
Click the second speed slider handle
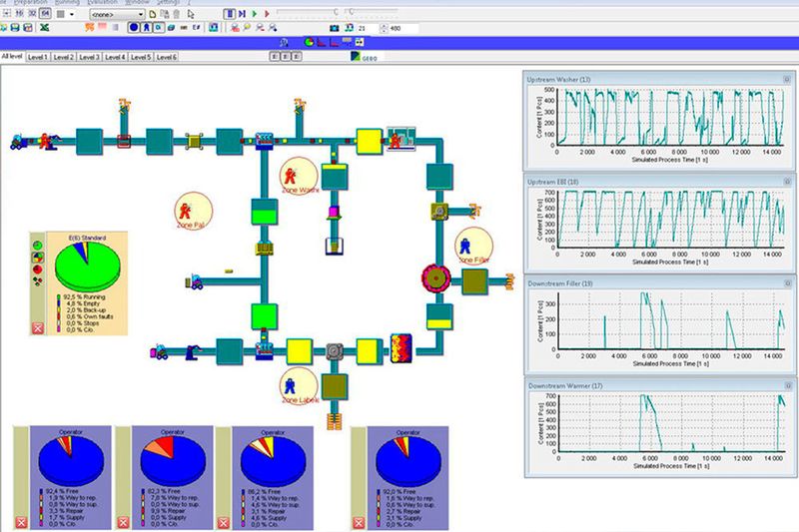(352, 12)
